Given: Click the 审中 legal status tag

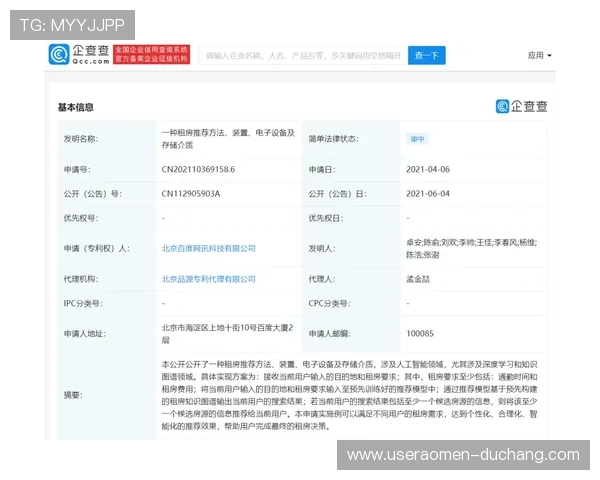Looking at the screenshot, I should pyautogui.click(x=417, y=139).
